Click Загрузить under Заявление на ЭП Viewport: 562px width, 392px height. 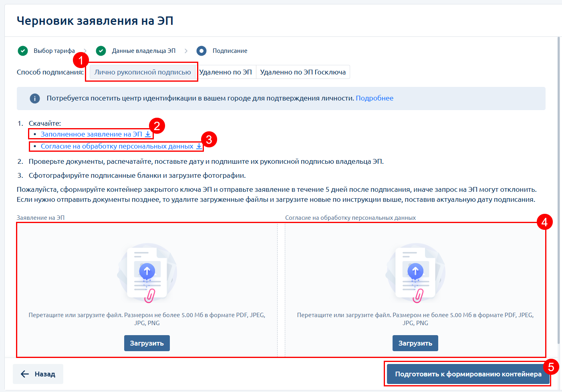147,343
